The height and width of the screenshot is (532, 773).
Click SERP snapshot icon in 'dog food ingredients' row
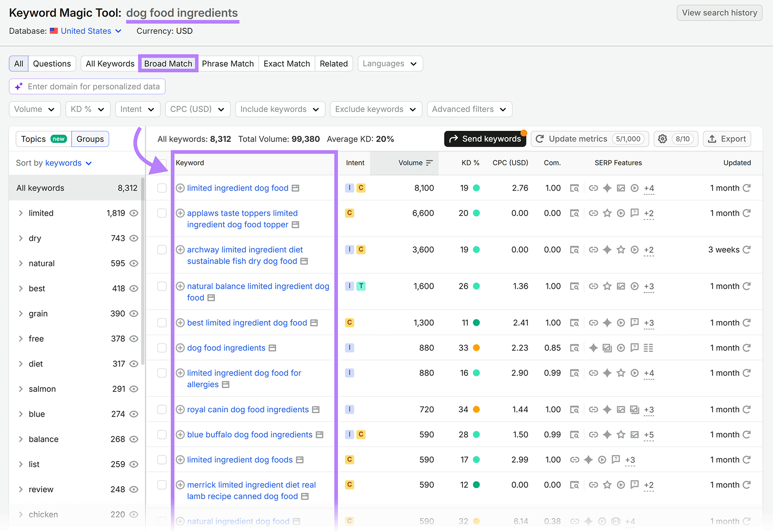[x=574, y=348]
